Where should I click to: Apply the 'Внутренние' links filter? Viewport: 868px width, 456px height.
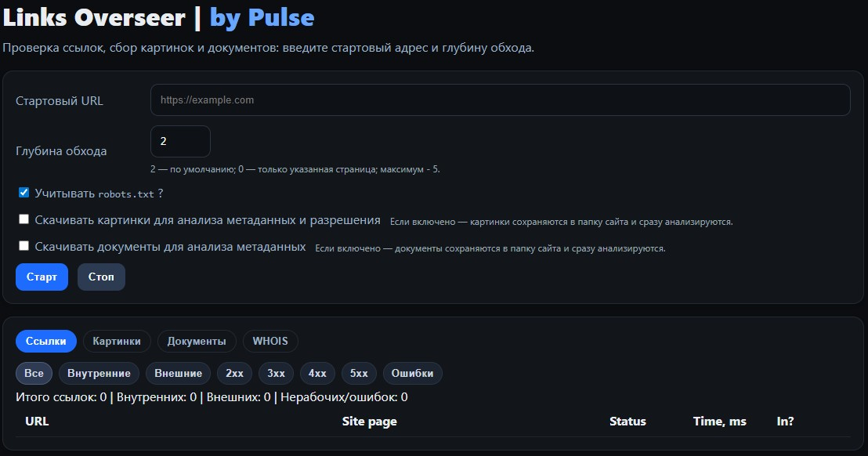99,373
